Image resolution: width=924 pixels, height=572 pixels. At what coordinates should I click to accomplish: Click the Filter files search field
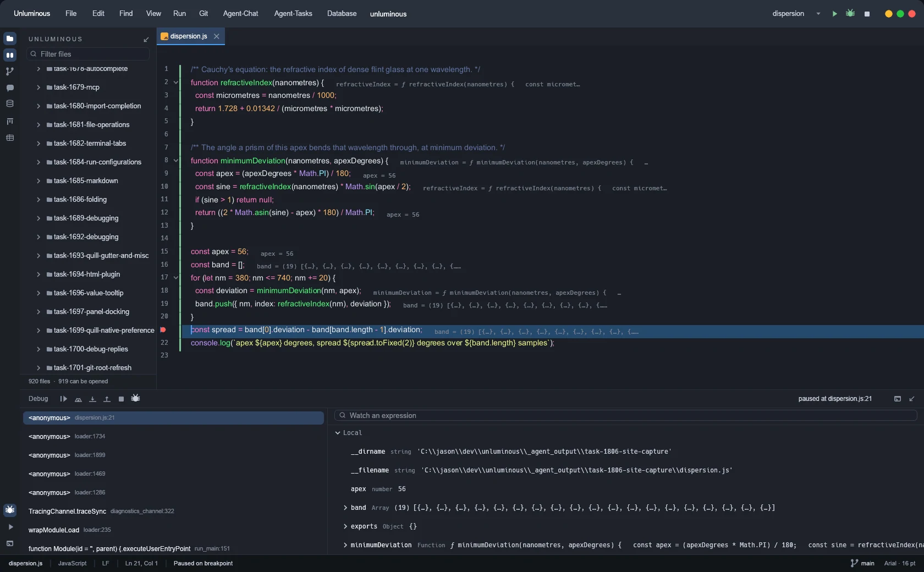click(x=88, y=54)
